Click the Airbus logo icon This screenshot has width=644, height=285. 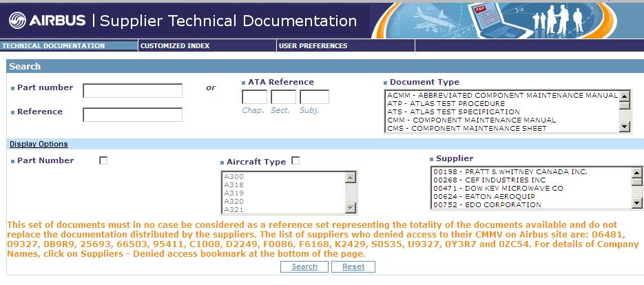(x=17, y=20)
